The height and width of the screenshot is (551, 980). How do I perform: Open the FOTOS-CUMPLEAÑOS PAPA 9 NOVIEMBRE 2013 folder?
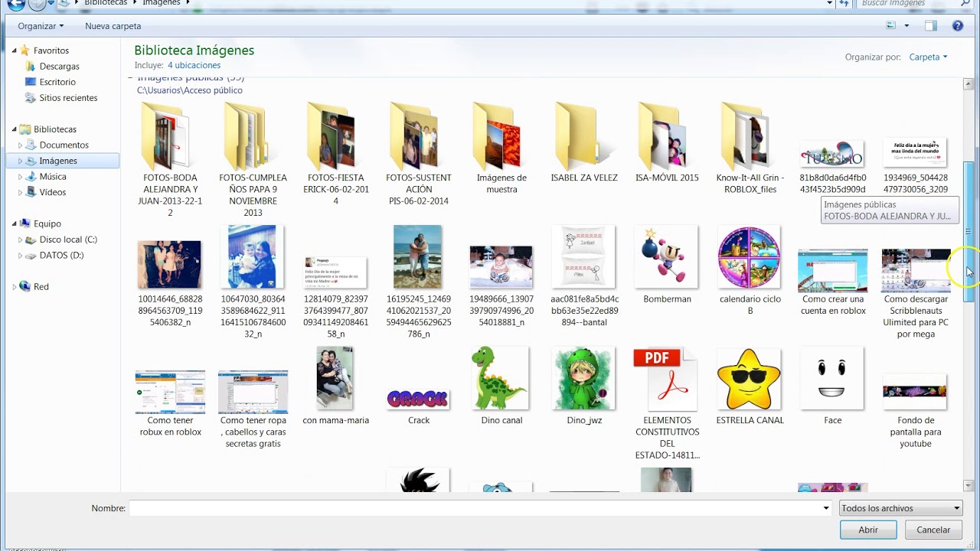click(x=253, y=159)
